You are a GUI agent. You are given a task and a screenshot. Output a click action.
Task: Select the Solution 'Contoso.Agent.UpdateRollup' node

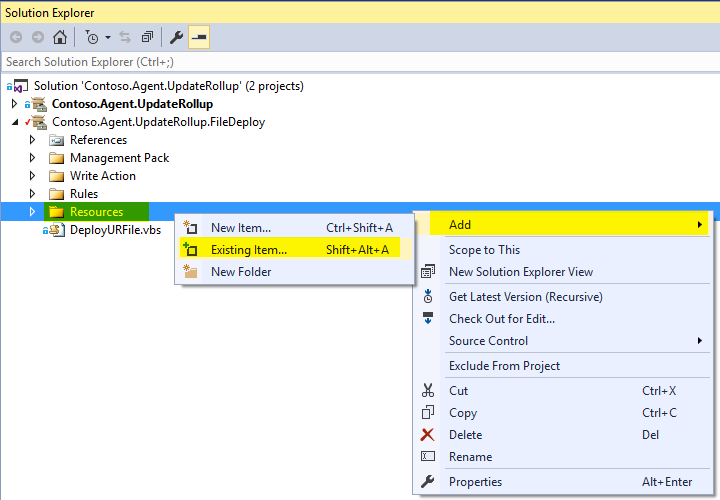pos(169,86)
